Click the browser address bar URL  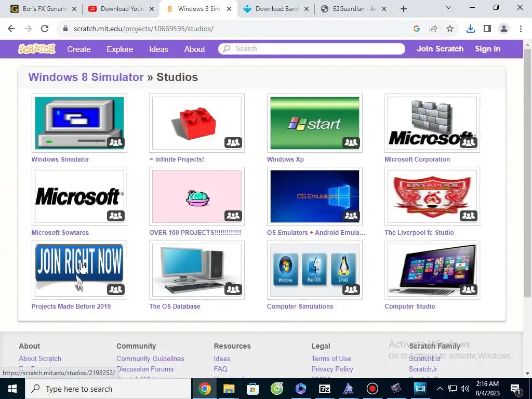pyautogui.click(x=143, y=29)
